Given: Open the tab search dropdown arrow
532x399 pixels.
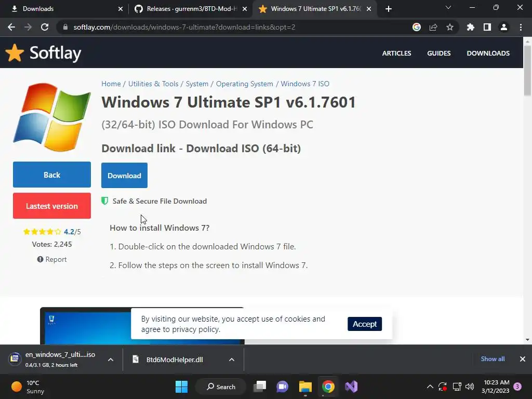Looking at the screenshot, I should pyautogui.click(x=448, y=8).
